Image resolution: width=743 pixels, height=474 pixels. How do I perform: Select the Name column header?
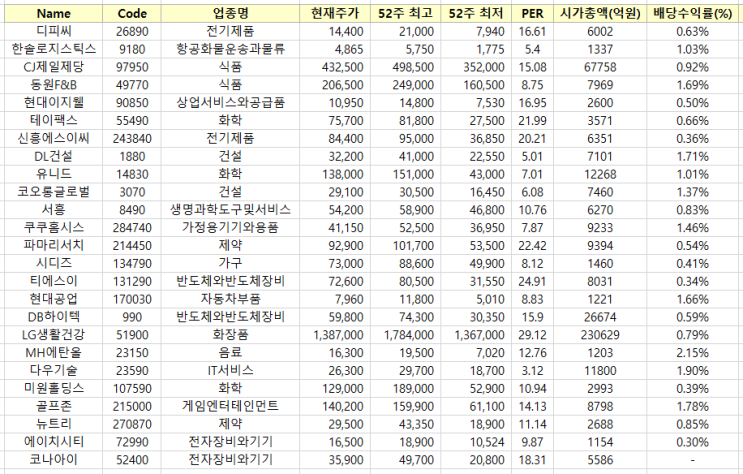coord(54,14)
